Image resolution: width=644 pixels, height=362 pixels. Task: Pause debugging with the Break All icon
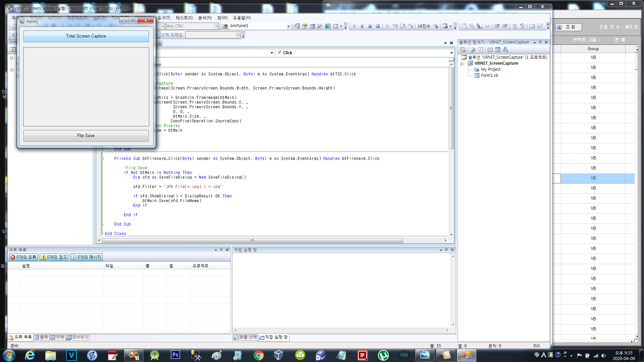pyautogui.click(x=362, y=26)
